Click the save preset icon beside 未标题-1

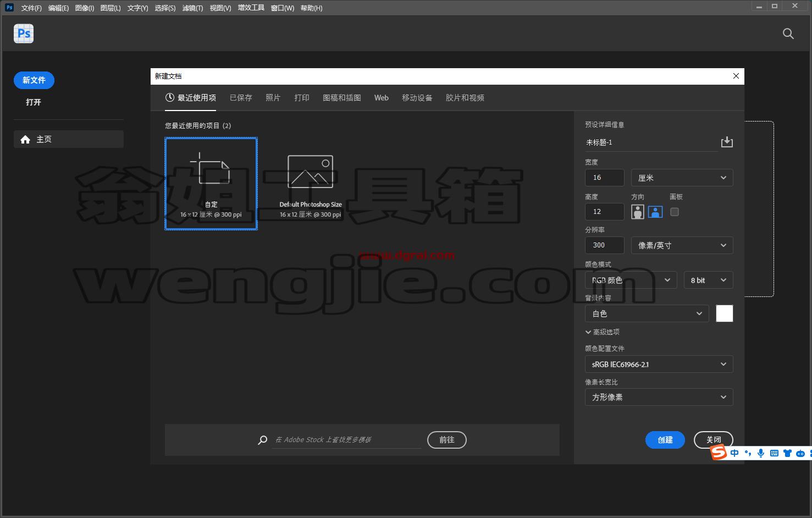(x=727, y=142)
